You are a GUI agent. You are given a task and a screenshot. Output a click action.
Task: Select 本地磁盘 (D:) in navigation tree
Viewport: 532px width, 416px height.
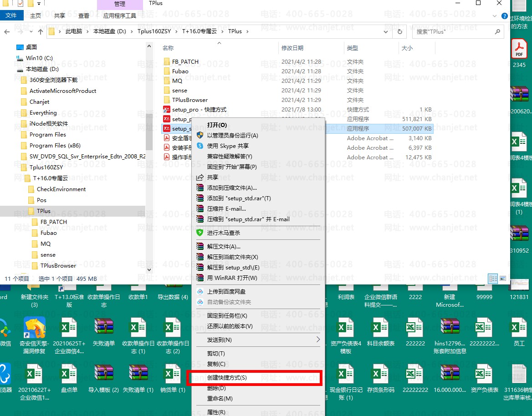click(x=42, y=69)
